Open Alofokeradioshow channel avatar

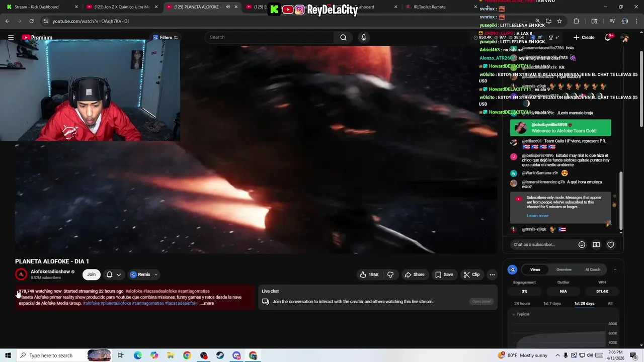click(21, 275)
